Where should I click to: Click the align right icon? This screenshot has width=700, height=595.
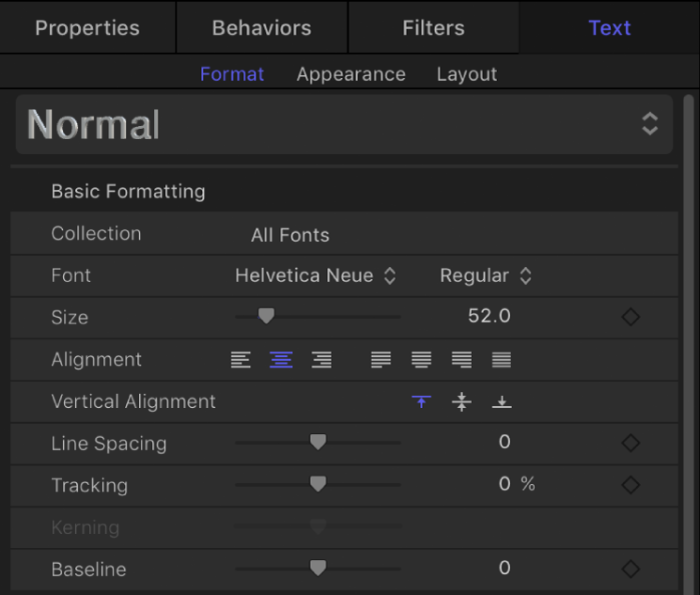pos(321,359)
